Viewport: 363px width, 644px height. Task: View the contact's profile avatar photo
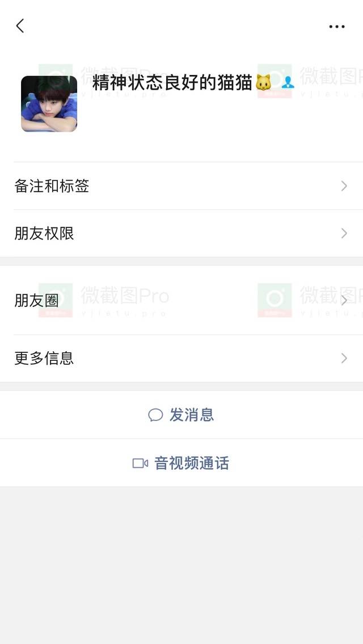pyautogui.click(x=49, y=103)
